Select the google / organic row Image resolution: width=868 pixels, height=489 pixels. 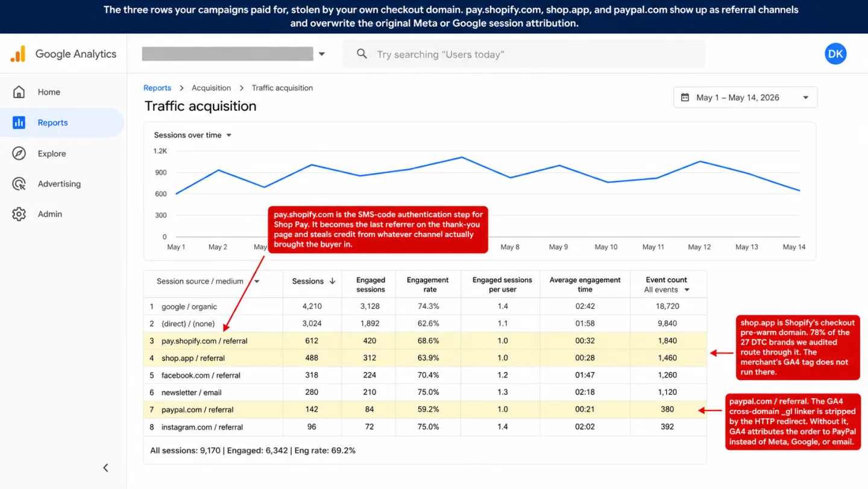pos(425,306)
